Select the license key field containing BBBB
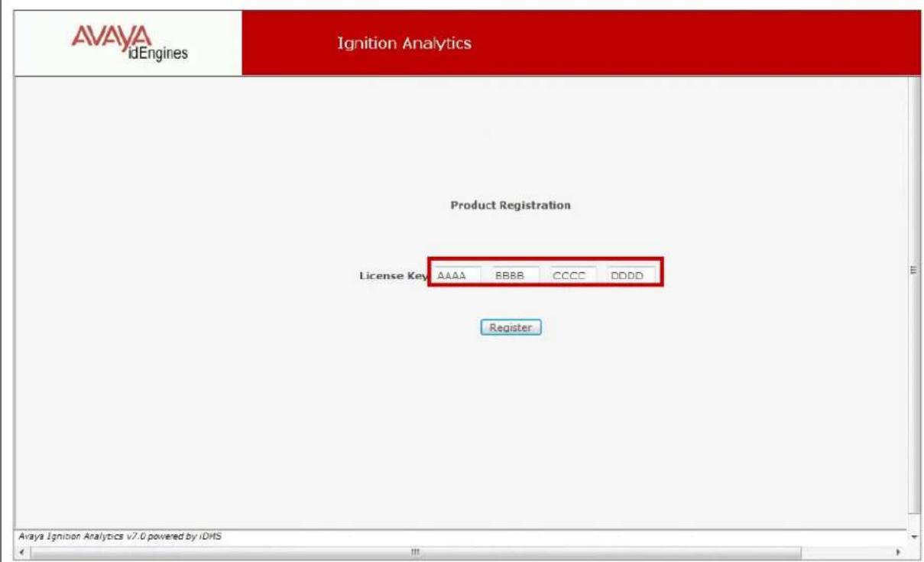 point(515,274)
